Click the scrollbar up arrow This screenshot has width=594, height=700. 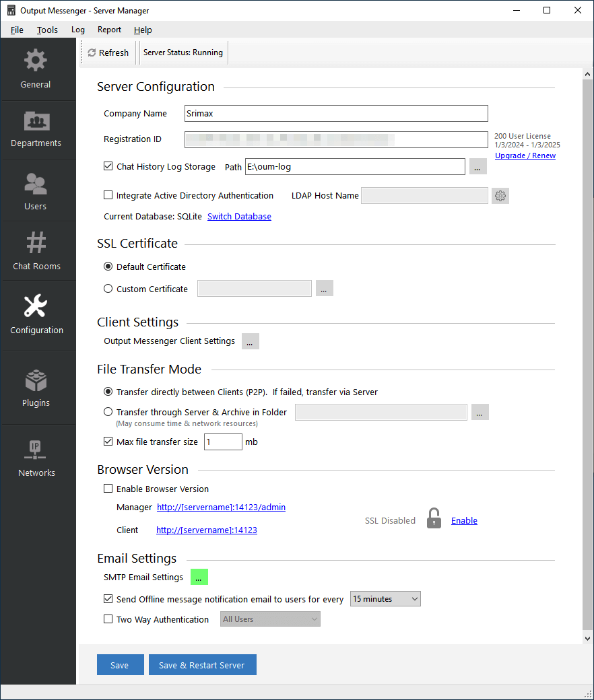coord(587,74)
